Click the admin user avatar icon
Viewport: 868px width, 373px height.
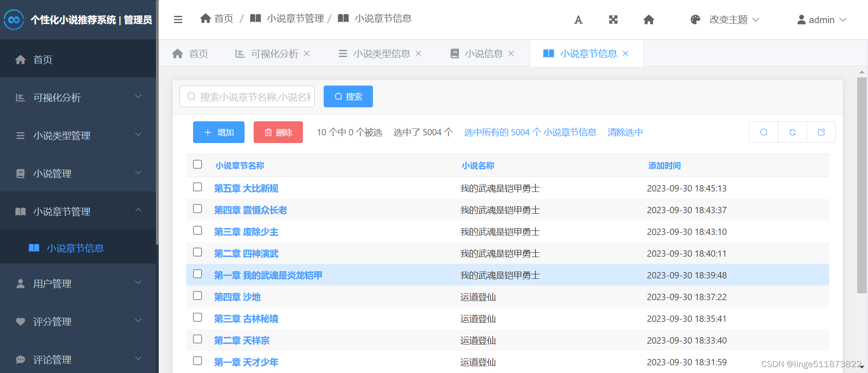[x=801, y=19]
